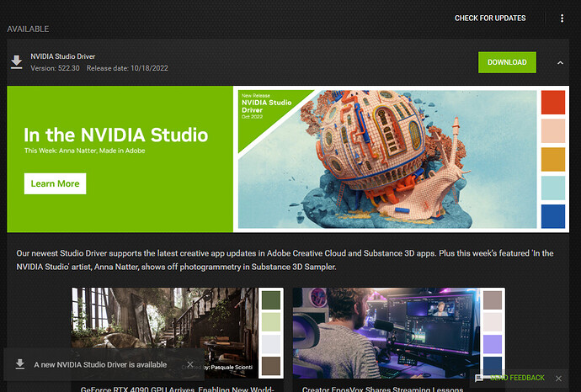Close the SEND FEEDBACK bar
The width and height of the screenshot is (581, 392).
(558, 379)
